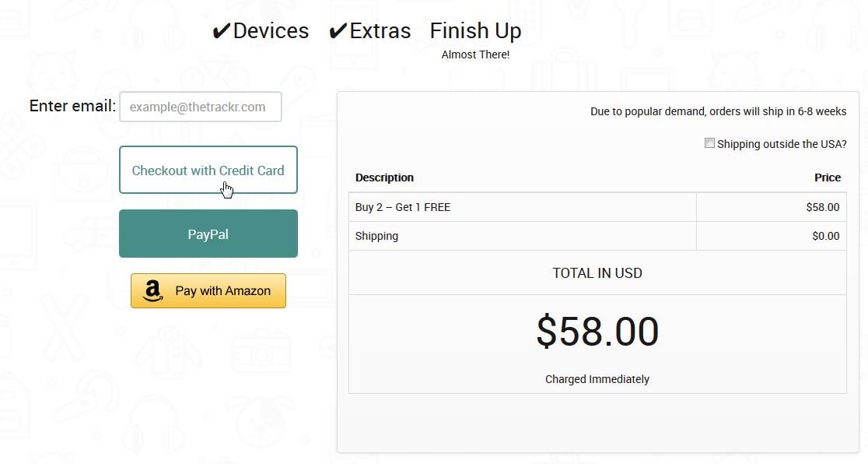Image resolution: width=868 pixels, height=464 pixels.
Task: Click the 'Charged Immediately' note
Action: (x=597, y=379)
